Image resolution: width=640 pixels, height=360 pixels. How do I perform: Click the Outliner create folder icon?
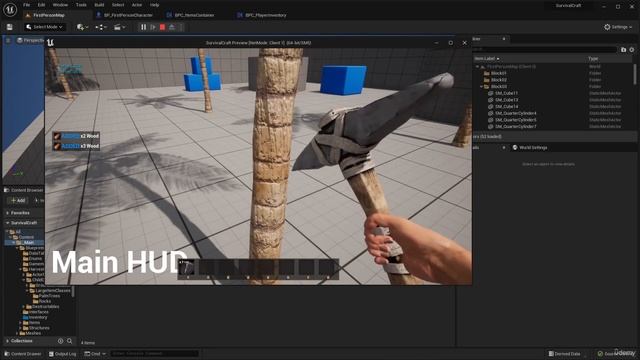(x=623, y=49)
